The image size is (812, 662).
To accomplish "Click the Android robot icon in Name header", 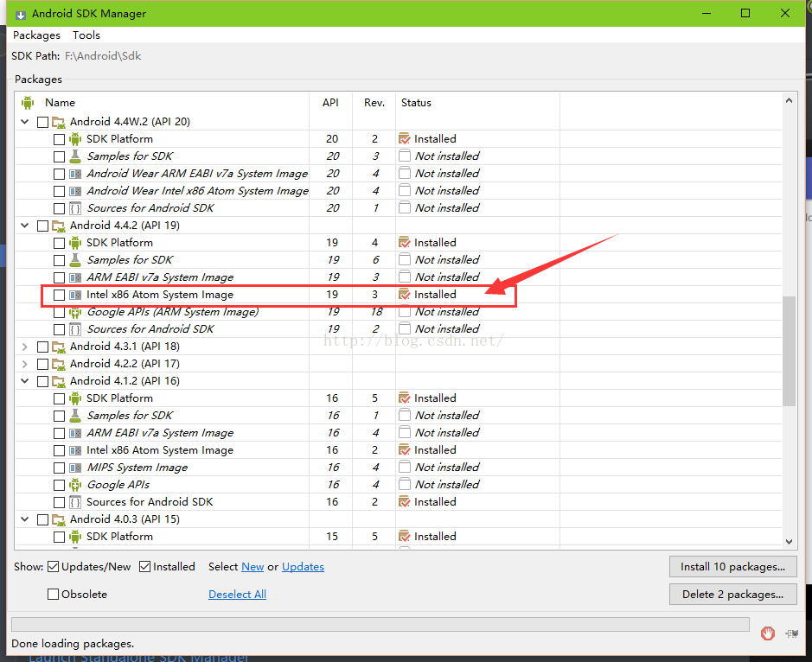I will pyautogui.click(x=28, y=103).
